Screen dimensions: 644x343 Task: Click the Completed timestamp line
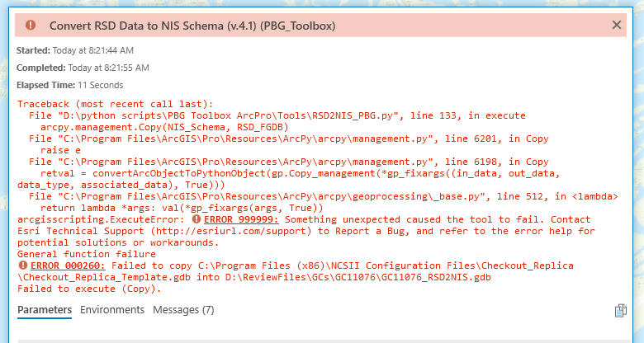(x=83, y=68)
